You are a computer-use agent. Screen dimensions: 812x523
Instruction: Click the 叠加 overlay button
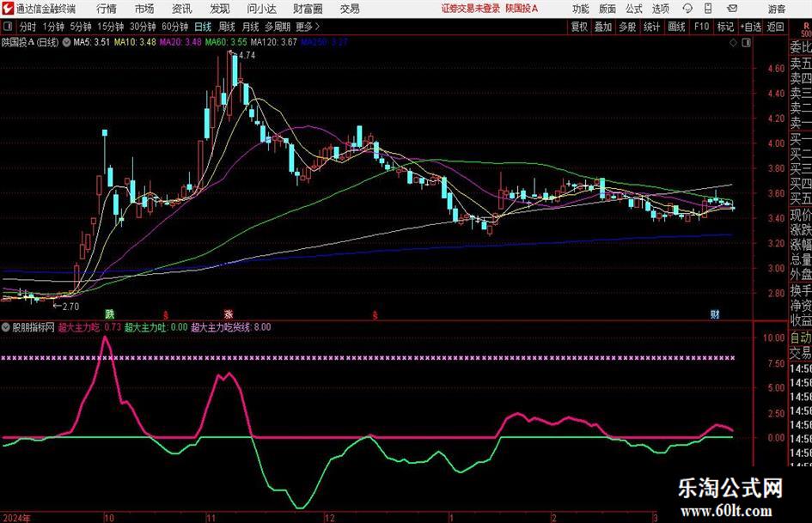coord(603,27)
